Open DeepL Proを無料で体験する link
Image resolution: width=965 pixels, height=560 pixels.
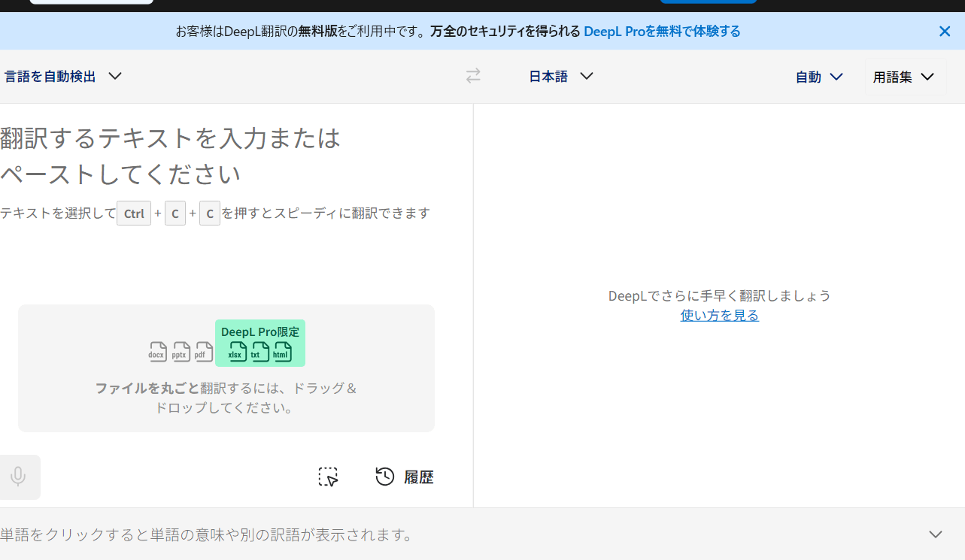pos(662,32)
